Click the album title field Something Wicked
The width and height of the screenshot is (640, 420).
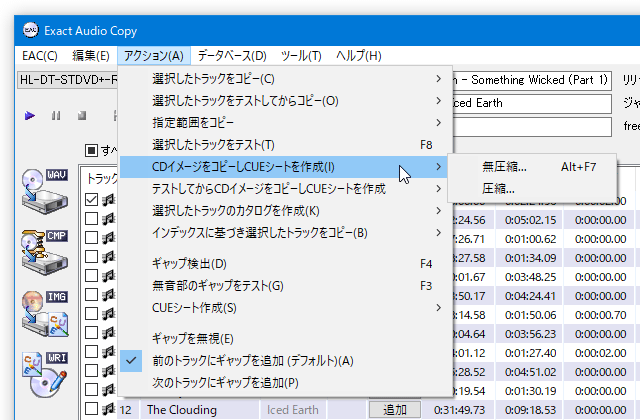click(x=532, y=80)
